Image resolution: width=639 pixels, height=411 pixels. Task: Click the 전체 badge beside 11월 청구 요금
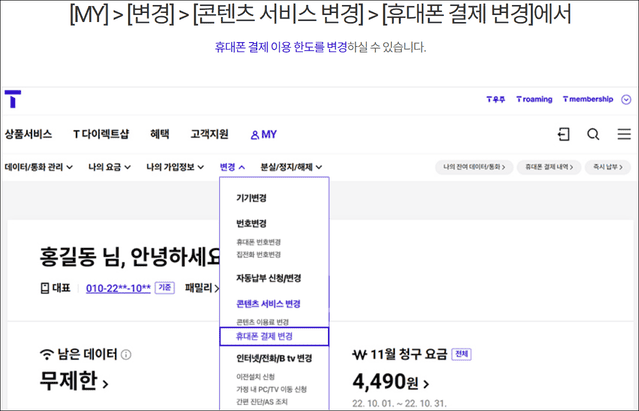pos(461,354)
